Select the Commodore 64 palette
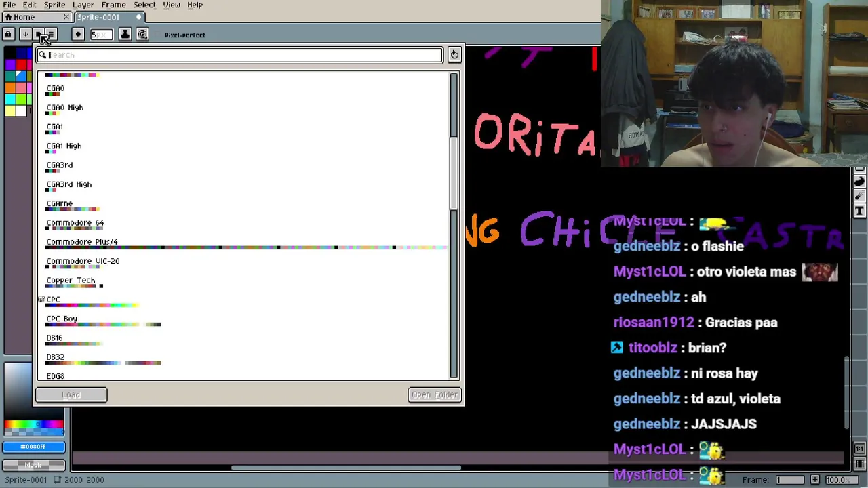This screenshot has height=488, width=868. pos(244,224)
